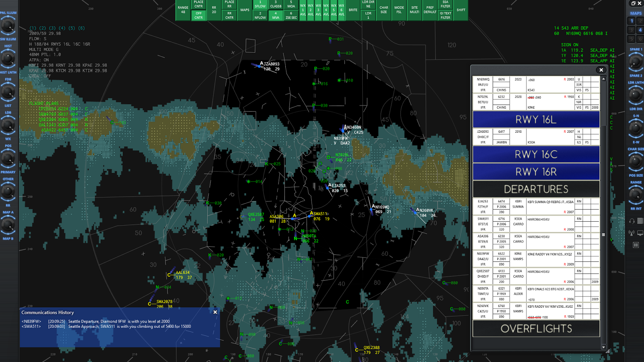Click the LDR DIR NE button
This screenshot has width=644, height=362.
pos(368,4)
